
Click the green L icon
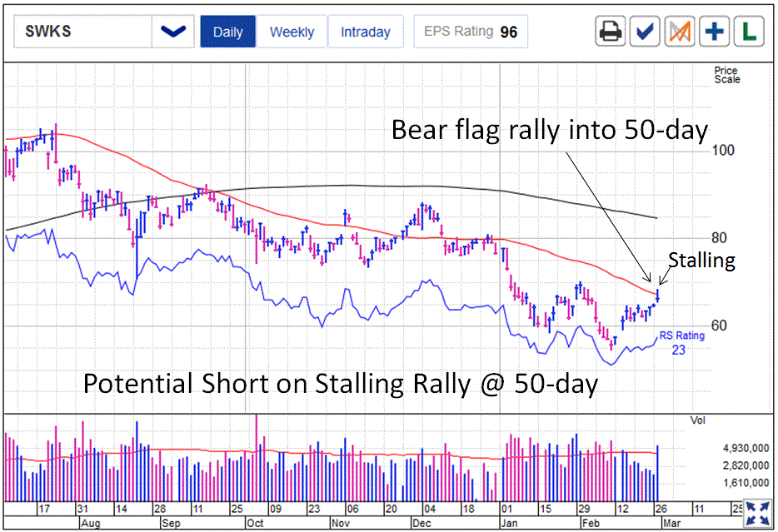[x=749, y=32]
